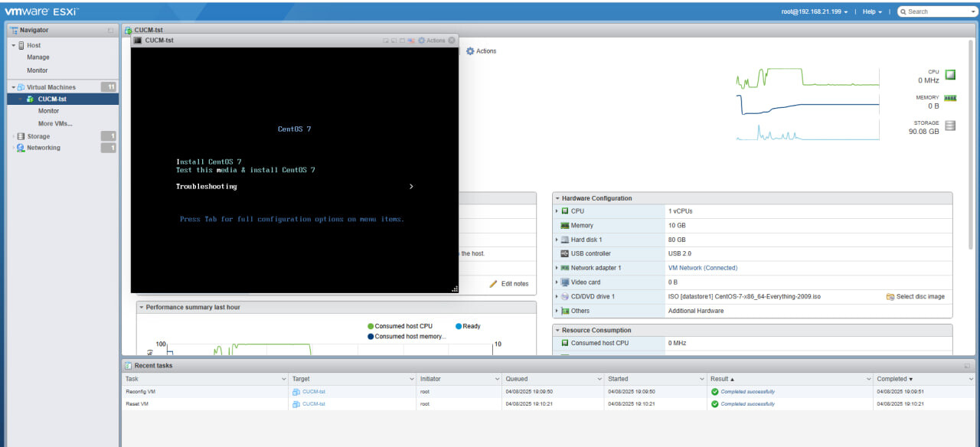Click the console window resize grip
Image resolution: width=980 pixels, height=447 pixels.
455,289
